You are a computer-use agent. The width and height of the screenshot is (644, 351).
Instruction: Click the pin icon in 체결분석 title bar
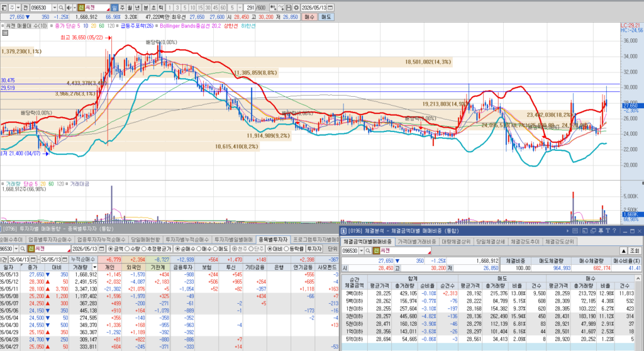601,231
